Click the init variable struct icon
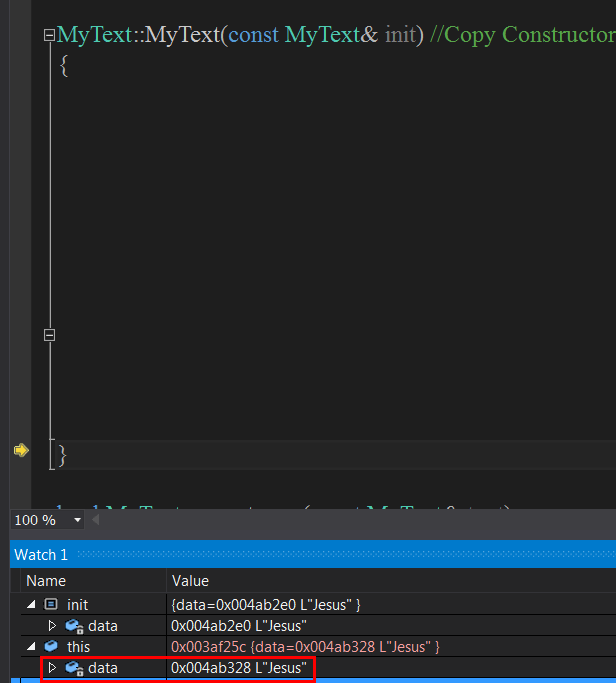This screenshot has width=616, height=683. click(51, 604)
